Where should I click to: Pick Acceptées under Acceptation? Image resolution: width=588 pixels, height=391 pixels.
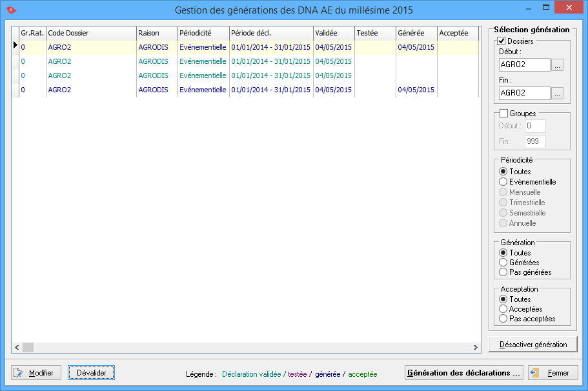coord(503,309)
